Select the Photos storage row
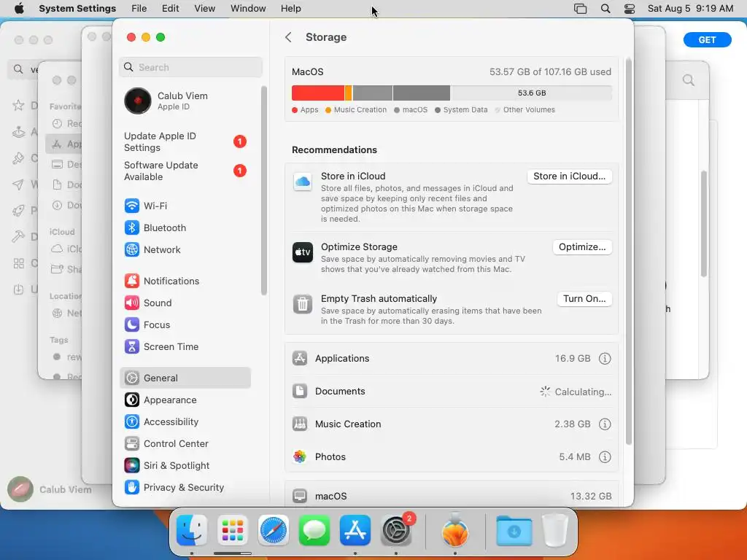The image size is (747, 560). pyautogui.click(x=452, y=457)
